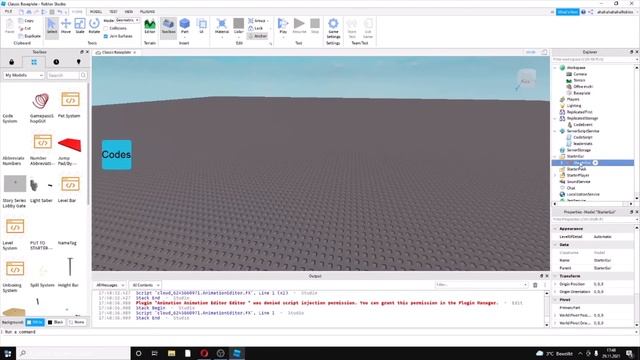Open the UI insert tool
The image size is (640, 360).
click(201, 27)
